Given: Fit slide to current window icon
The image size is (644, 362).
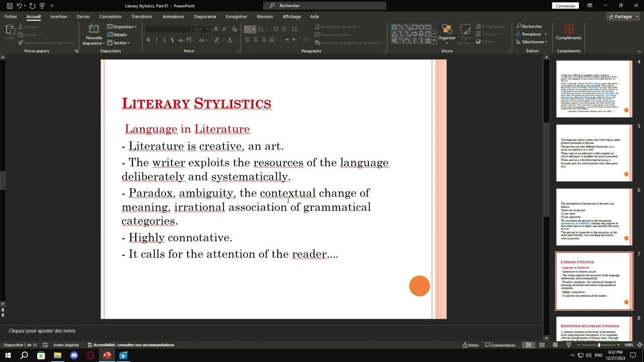Looking at the screenshot, I should coord(639,345).
